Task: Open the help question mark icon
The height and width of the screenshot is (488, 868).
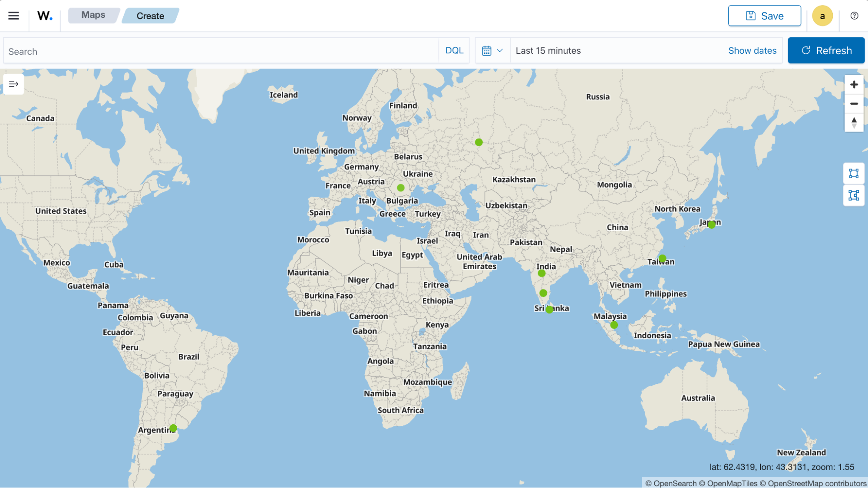Action: click(854, 16)
